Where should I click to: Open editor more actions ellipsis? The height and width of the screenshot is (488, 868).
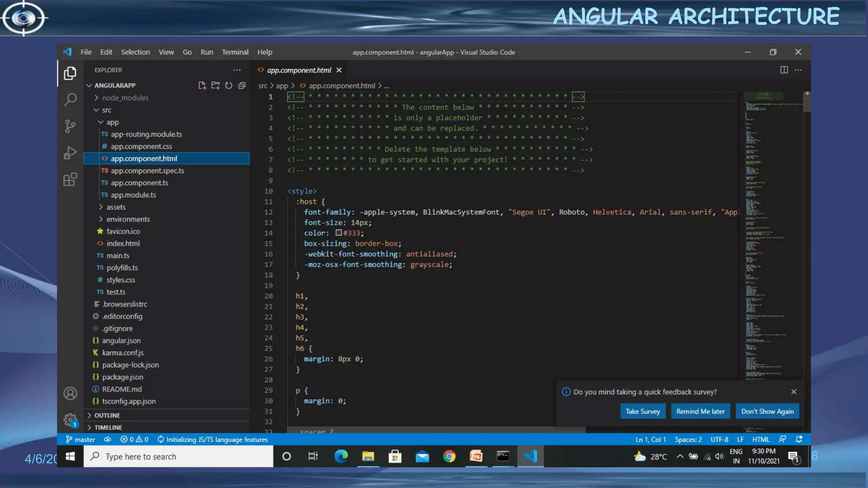click(798, 70)
